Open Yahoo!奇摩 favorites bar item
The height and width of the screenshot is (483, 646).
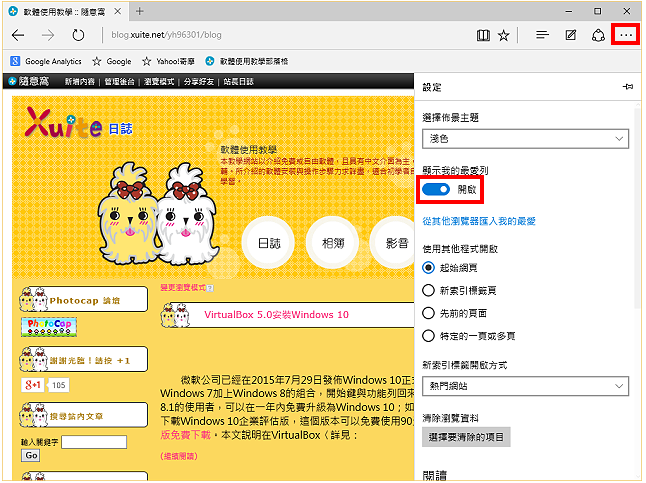168,61
